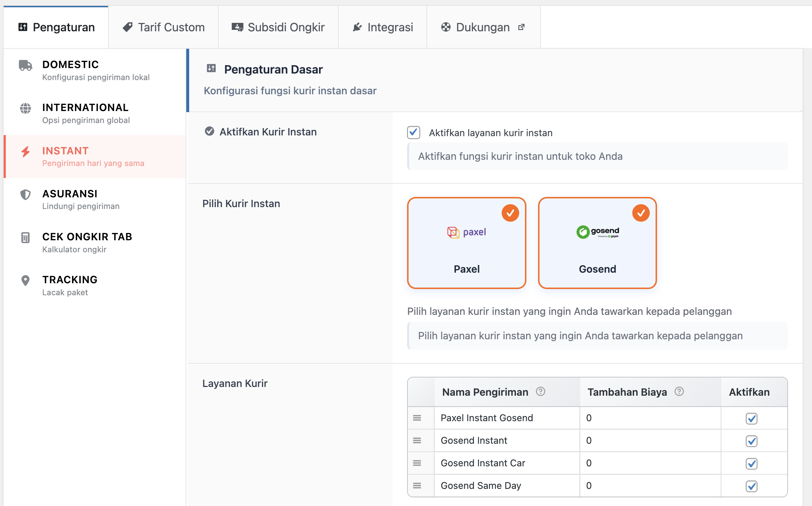Toggle the Gosend Same Day checkbox
Image resolution: width=812 pixels, height=506 pixels.
tap(751, 486)
